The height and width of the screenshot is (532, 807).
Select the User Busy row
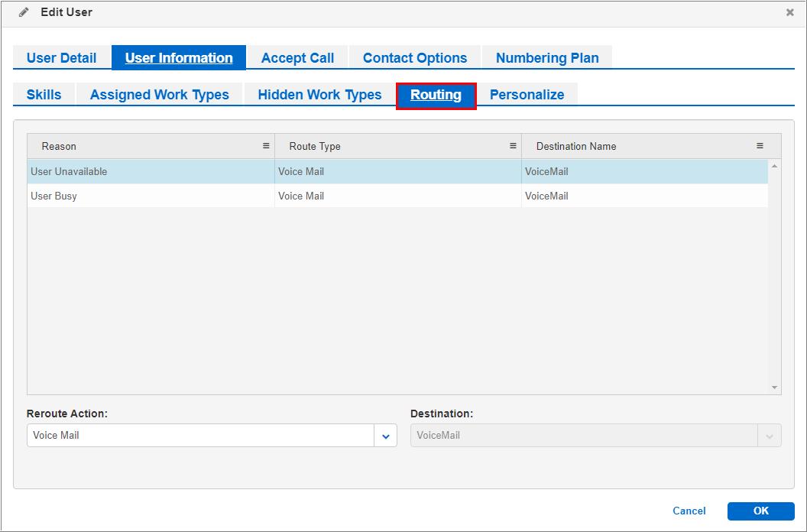click(306, 196)
